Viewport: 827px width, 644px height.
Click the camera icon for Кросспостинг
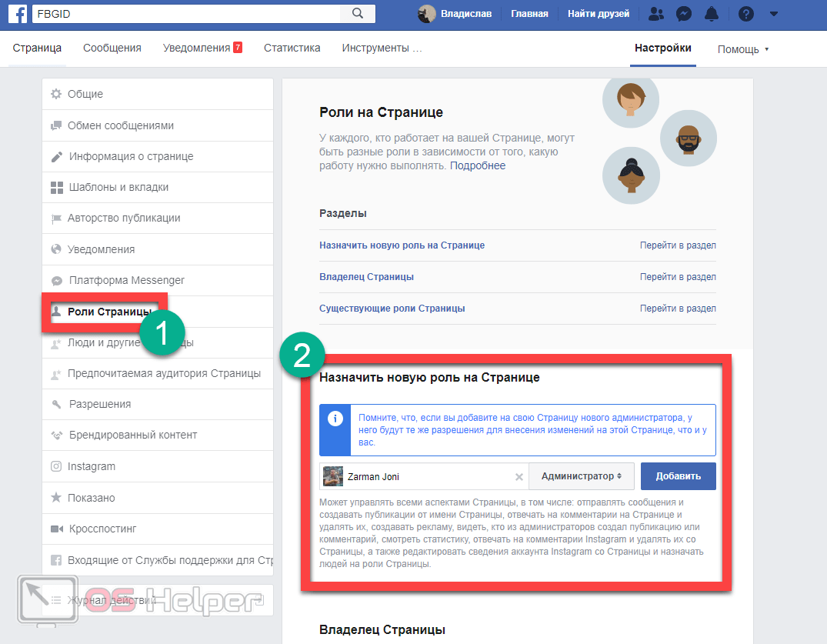pos(56,529)
